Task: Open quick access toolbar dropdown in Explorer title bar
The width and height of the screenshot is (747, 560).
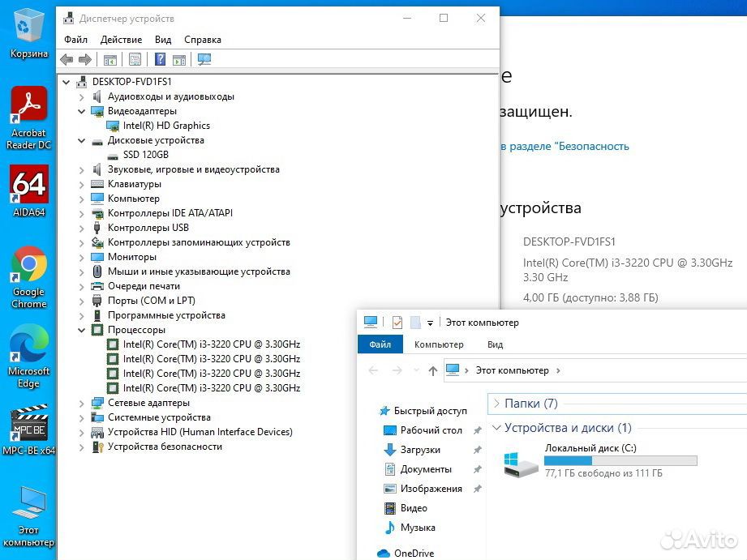Action: point(430,323)
